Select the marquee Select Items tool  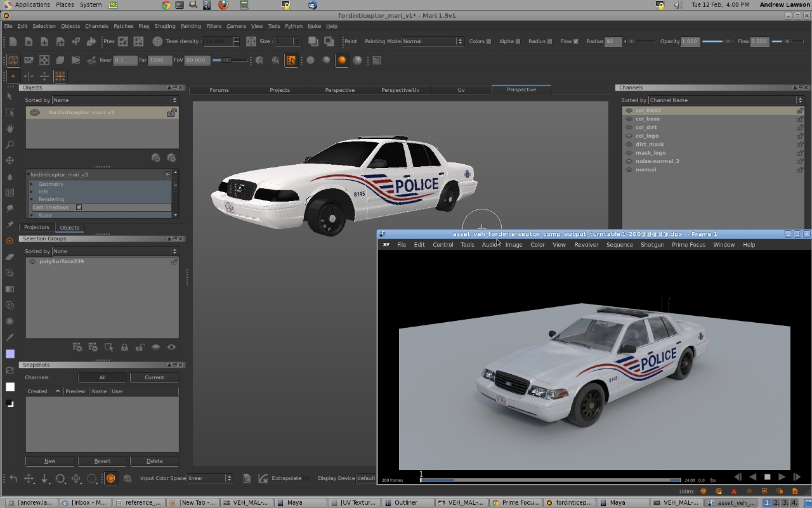click(10, 112)
